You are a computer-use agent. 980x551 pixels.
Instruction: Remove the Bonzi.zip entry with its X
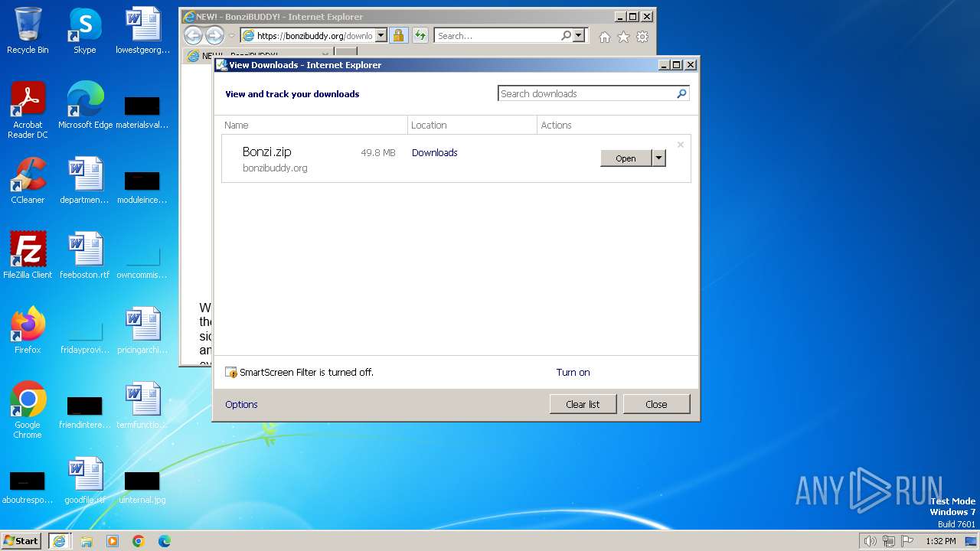pyautogui.click(x=680, y=145)
